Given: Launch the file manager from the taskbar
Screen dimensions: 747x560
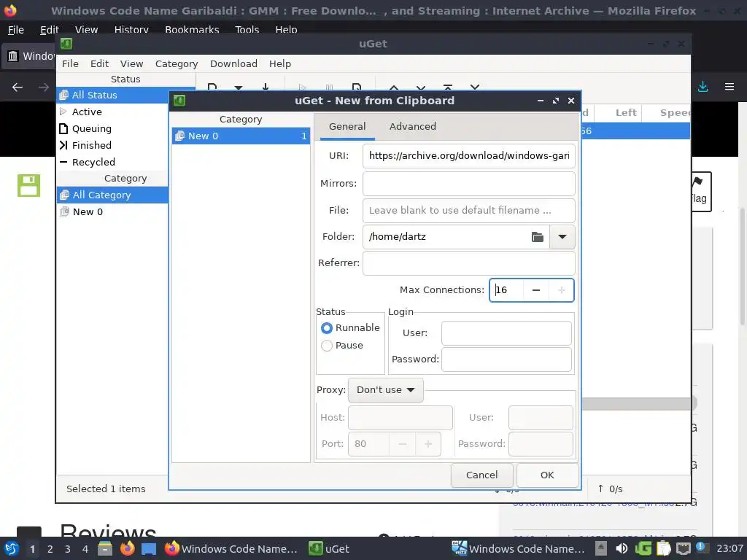Looking at the screenshot, I should click(x=105, y=549).
